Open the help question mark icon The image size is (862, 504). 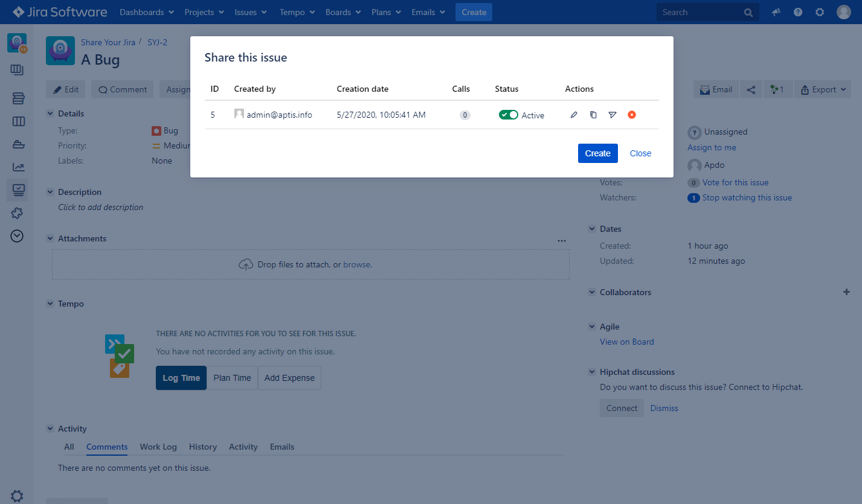tap(798, 12)
